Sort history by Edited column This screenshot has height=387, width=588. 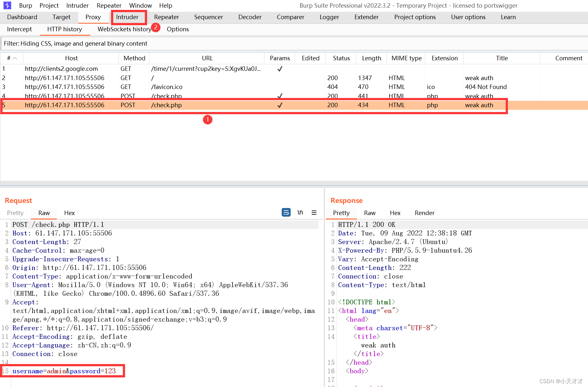pos(310,58)
